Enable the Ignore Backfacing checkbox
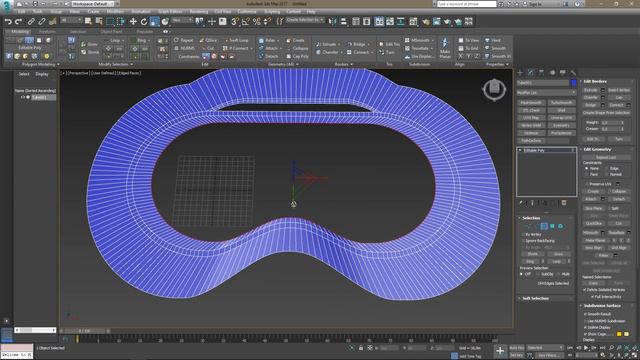The height and width of the screenshot is (360, 640). coord(523,241)
